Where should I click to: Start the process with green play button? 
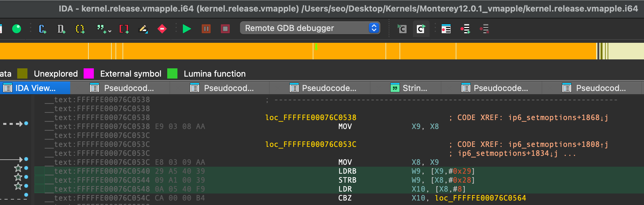pos(187,29)
